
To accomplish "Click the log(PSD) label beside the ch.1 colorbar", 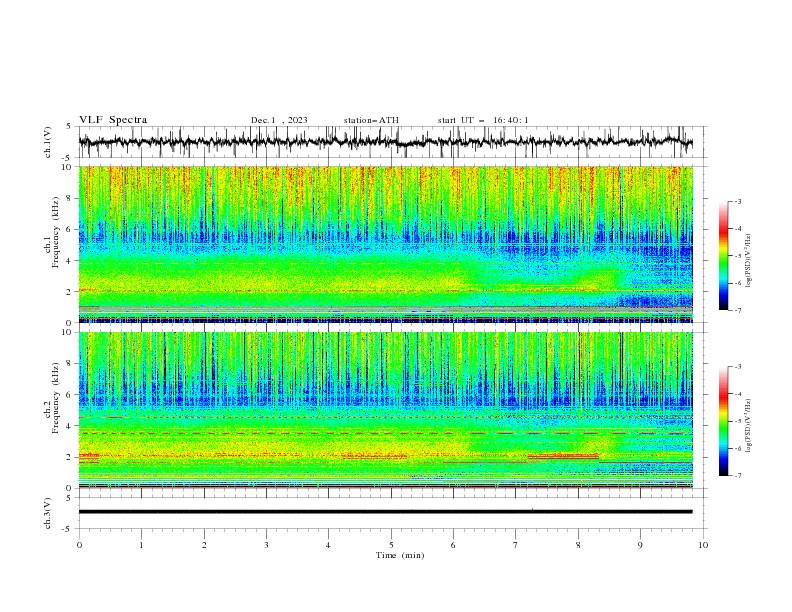I will point(749,261).
